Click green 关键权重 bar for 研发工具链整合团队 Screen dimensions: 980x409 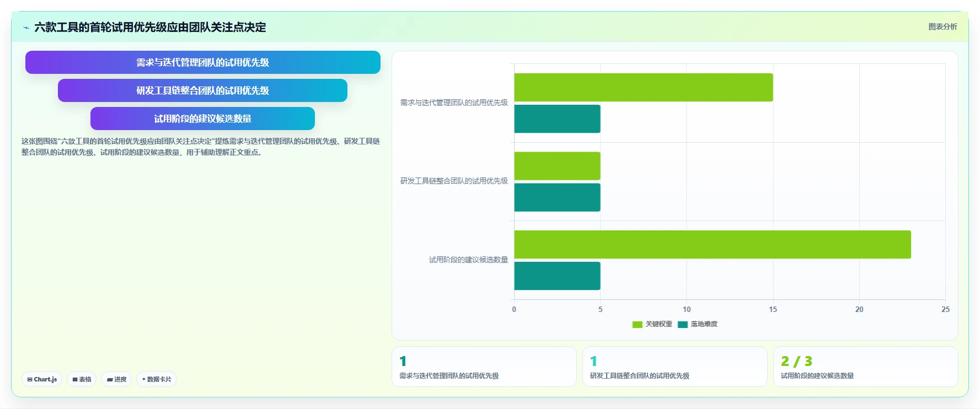tap(557, 166)
